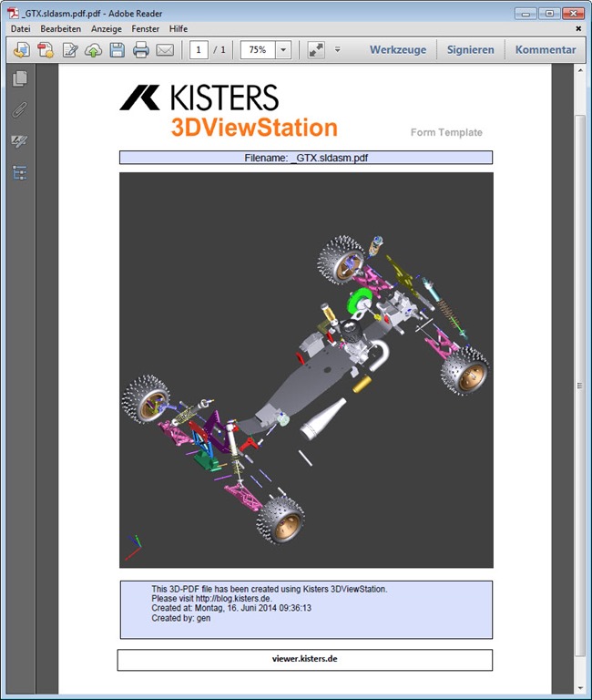This screenshot has width=592, height=700.
Task: Open the attachments paperclip panel icon
Action: tap(20, 109)
